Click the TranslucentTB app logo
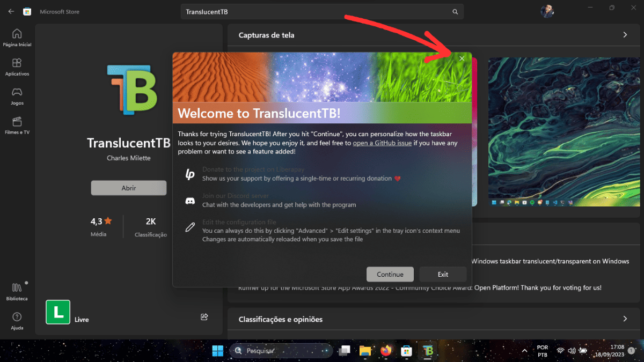Screen dimensions: 644x362 point(131,89)
